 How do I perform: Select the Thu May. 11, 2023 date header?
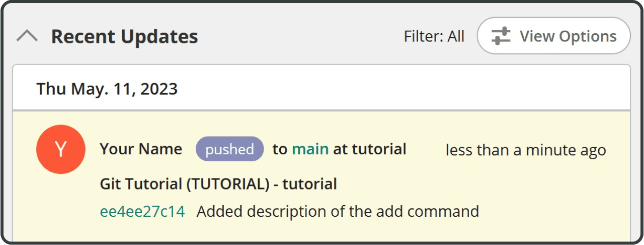click(x=107, y=89)
